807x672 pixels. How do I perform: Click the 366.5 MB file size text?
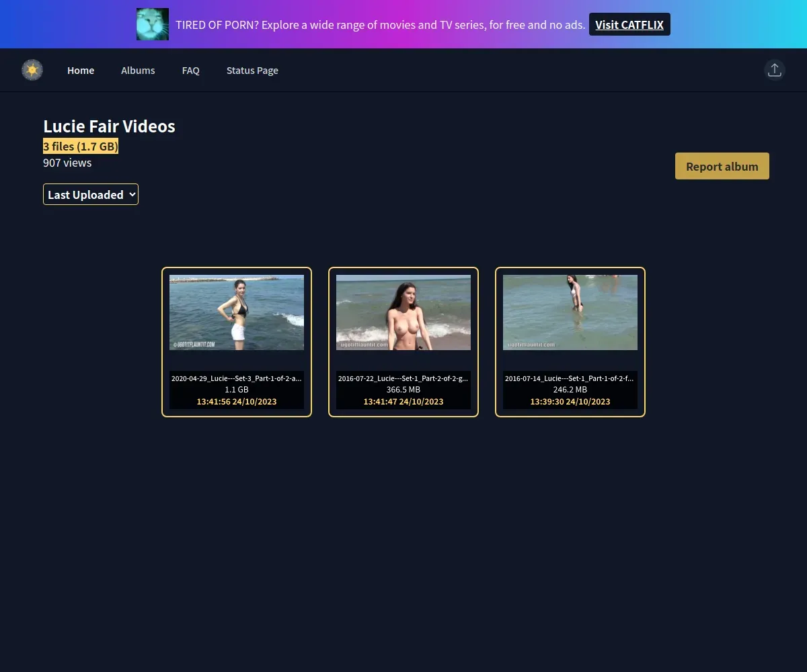click(x=403, y=390)
